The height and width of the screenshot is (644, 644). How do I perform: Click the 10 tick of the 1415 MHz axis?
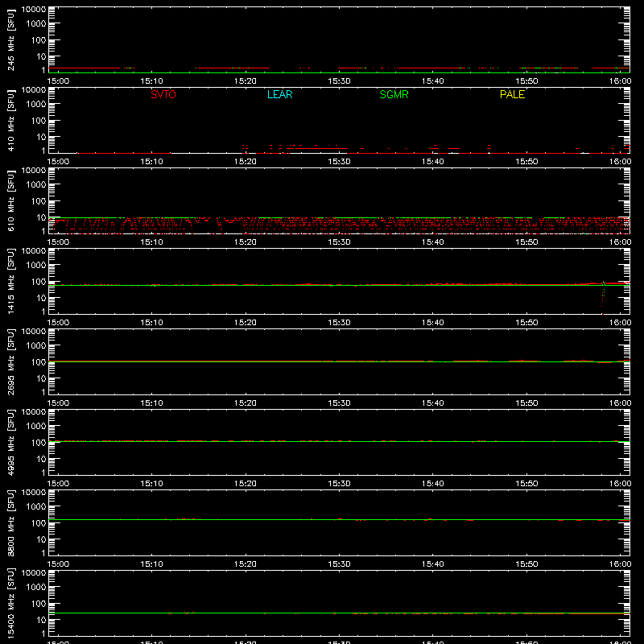tap(41, 298)
